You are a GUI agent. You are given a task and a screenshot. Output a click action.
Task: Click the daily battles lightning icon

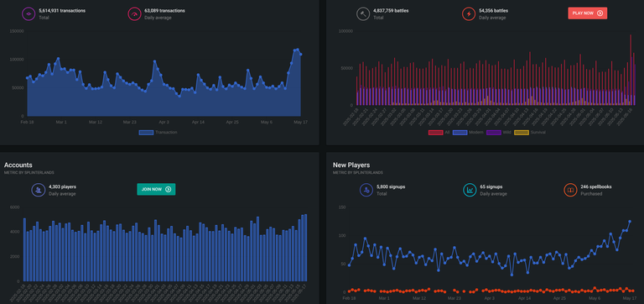pos(469,14)
